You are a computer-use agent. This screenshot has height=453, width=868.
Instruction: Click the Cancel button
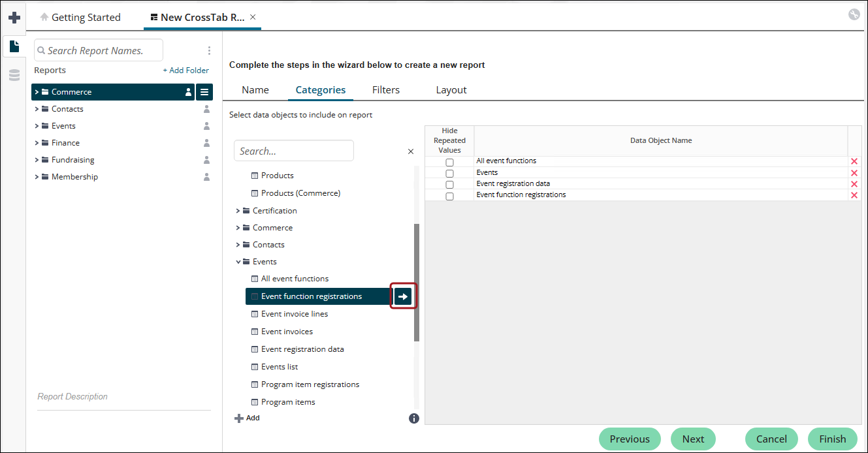(x=771, y=439)
